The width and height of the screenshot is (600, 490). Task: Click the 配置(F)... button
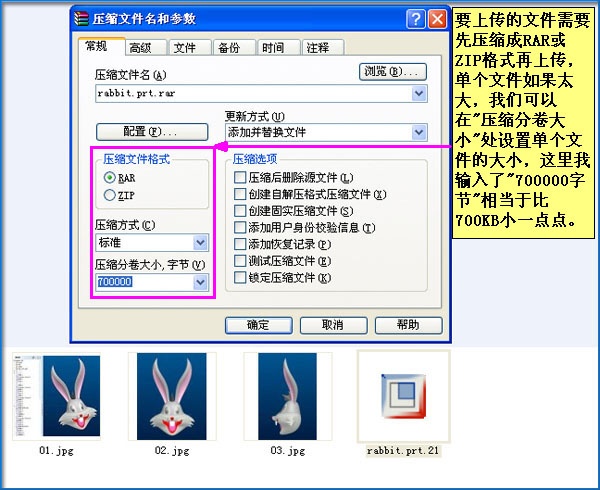click(152, 132)
